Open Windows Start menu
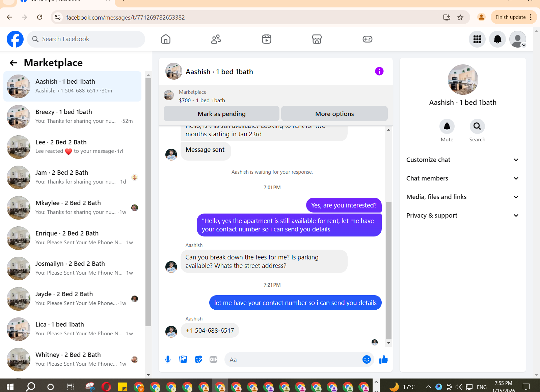Image resolution: width=540 pixels, height=392 pixels. pyautogui.click(x=10, y=387)
